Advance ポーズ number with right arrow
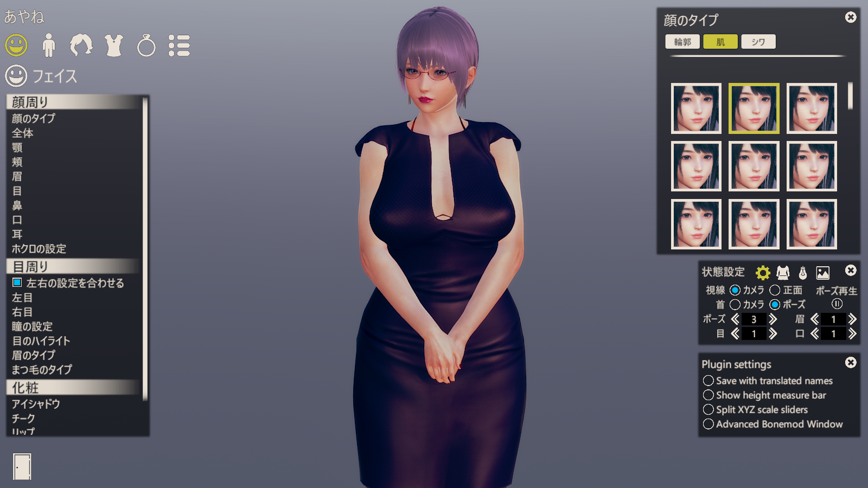 coord(773,319)
